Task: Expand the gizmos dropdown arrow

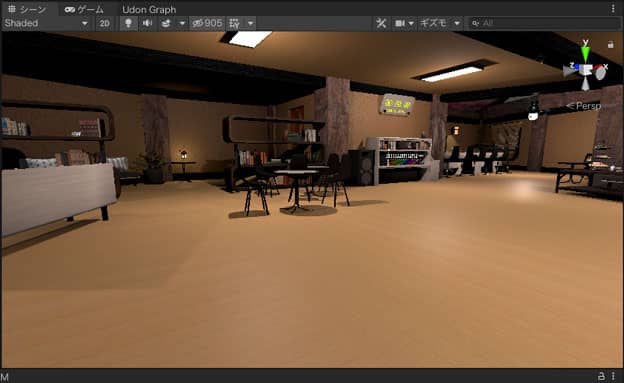Action: tap(457, 23)
